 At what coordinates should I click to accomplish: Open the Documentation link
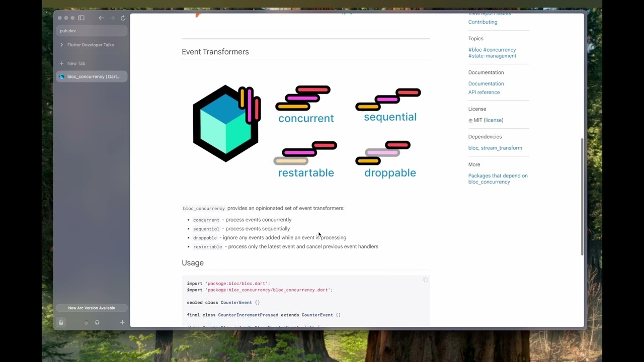[x=486, y=83]
